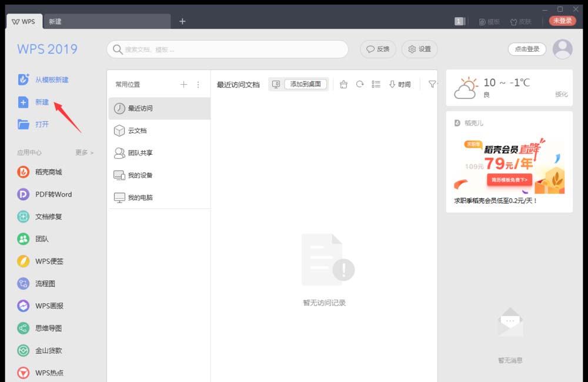Click the weather cloud-sun icon
588x382 pixels.
pyautogui.click(x=466, y=88)
